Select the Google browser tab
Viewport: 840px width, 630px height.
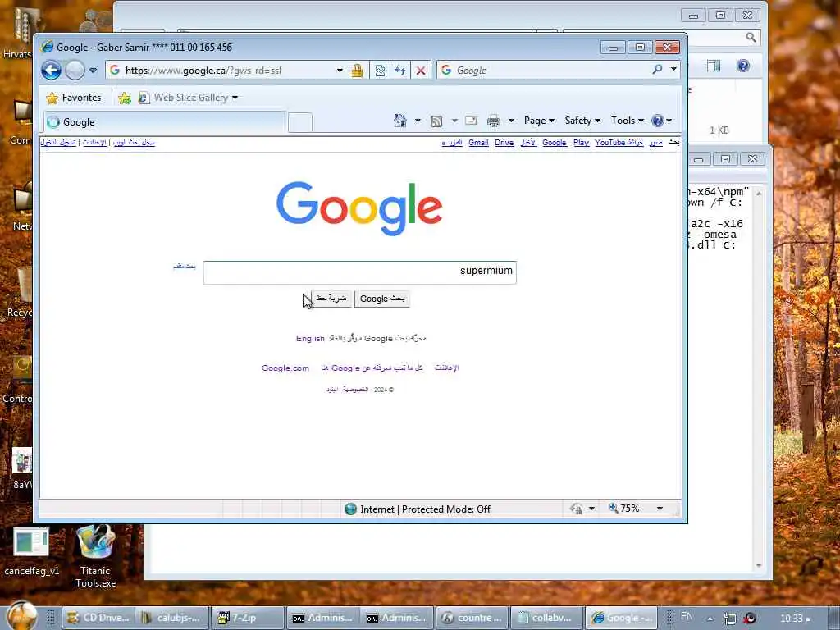pyautogui.click(x=165, y=122)
